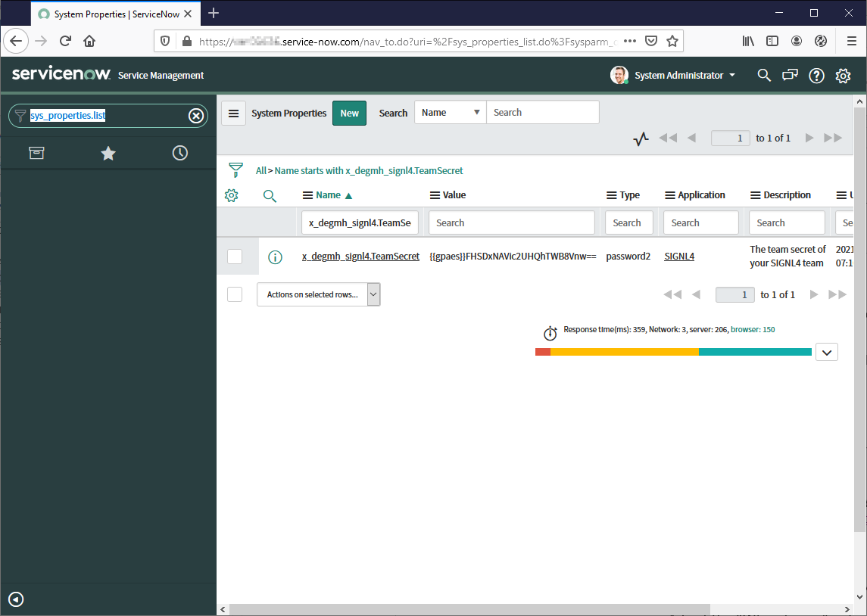Open activity stream icon
The image size is (867, 616).
641,138
